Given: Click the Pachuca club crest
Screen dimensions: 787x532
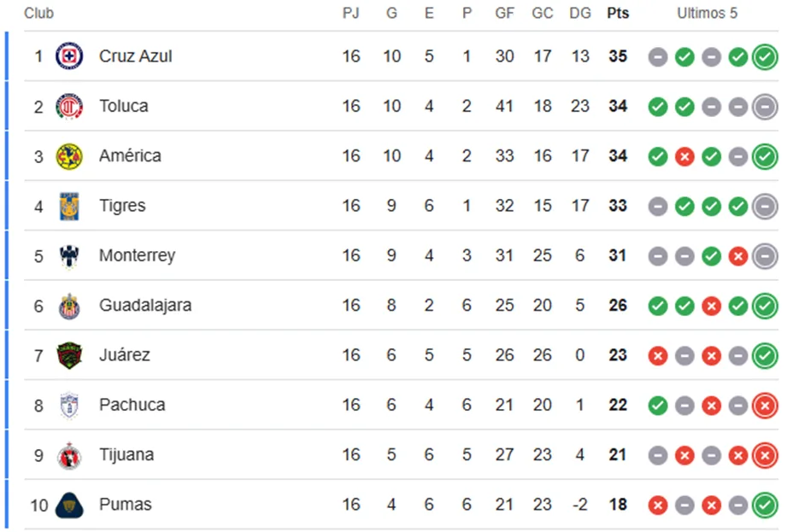Looking at the screenshot, I should point(69,405).
